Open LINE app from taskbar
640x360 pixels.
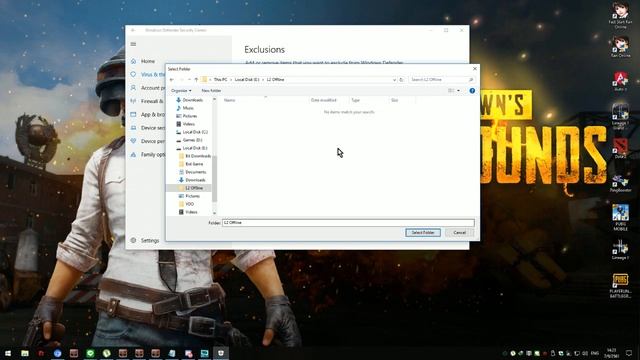[90, 353]
